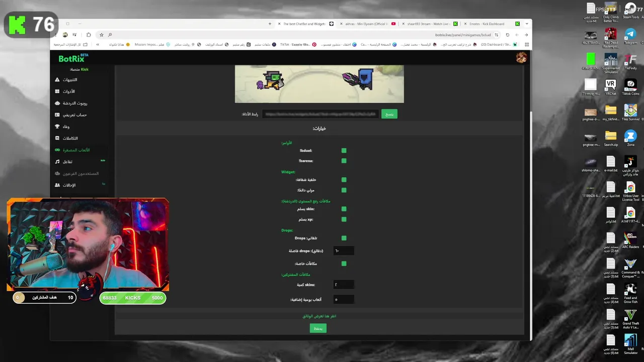Edit the extra daily games field

coord(344,299)
